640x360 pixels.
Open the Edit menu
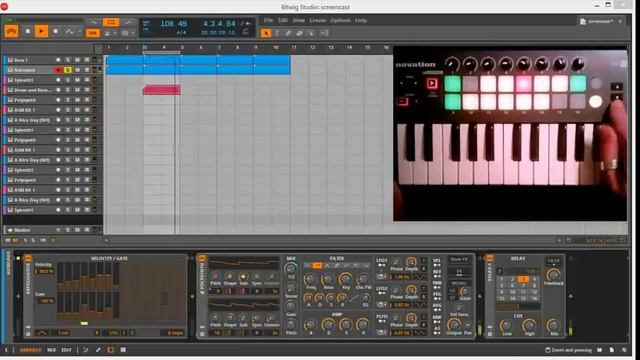tap(282, 20)
